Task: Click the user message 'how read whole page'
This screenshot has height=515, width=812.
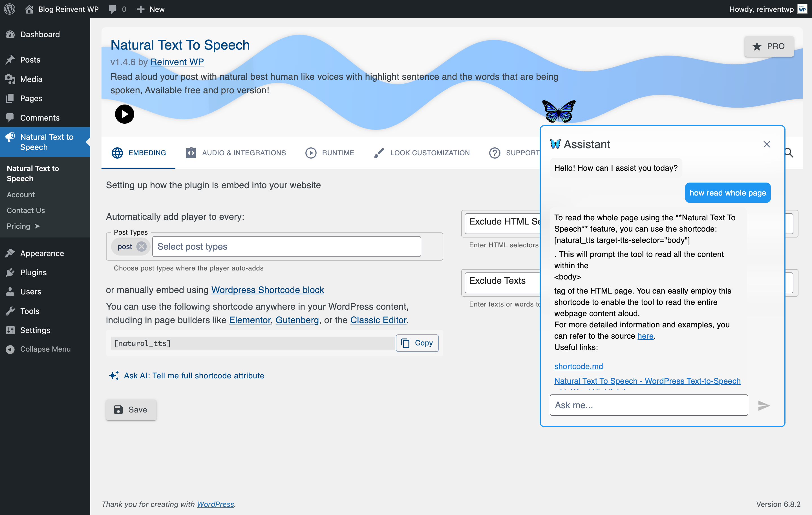Action: (728, 193)
